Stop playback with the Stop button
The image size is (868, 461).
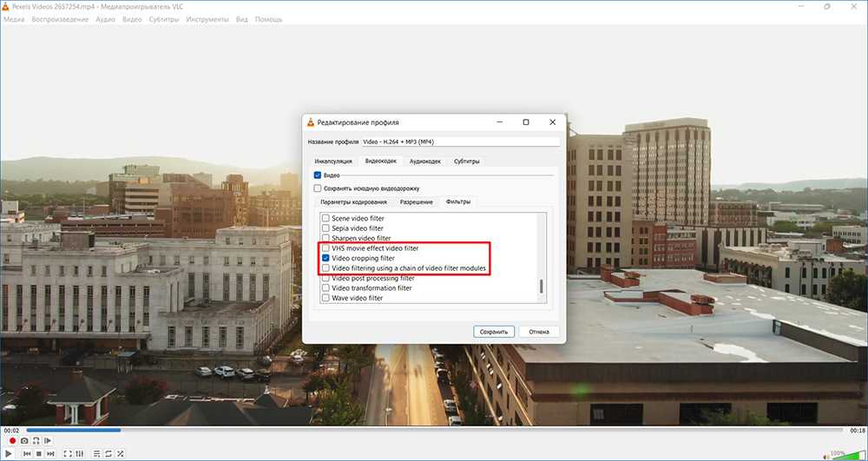tap(39, 453)
